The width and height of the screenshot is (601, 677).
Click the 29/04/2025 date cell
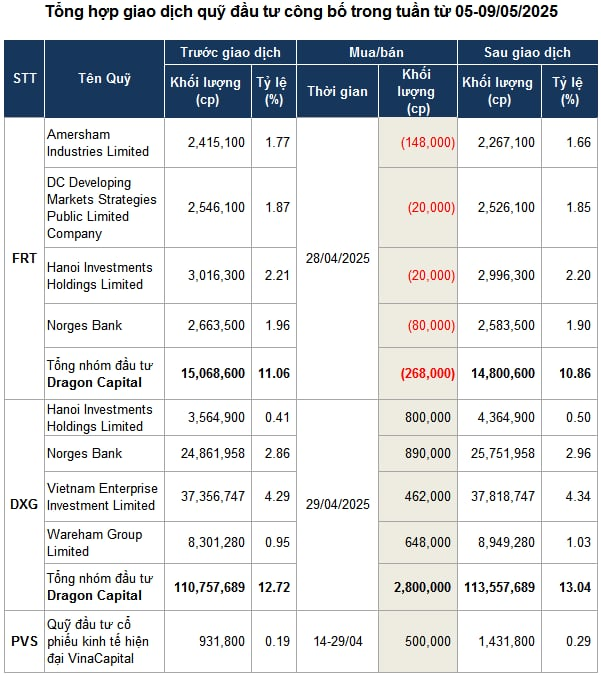pos(337,504)
